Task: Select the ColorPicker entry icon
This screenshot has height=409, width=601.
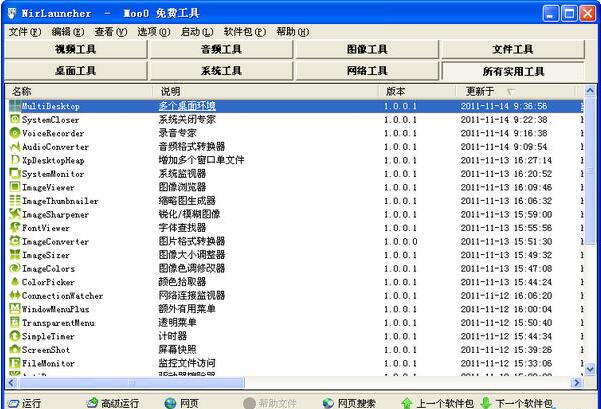Action: (15, 282)
